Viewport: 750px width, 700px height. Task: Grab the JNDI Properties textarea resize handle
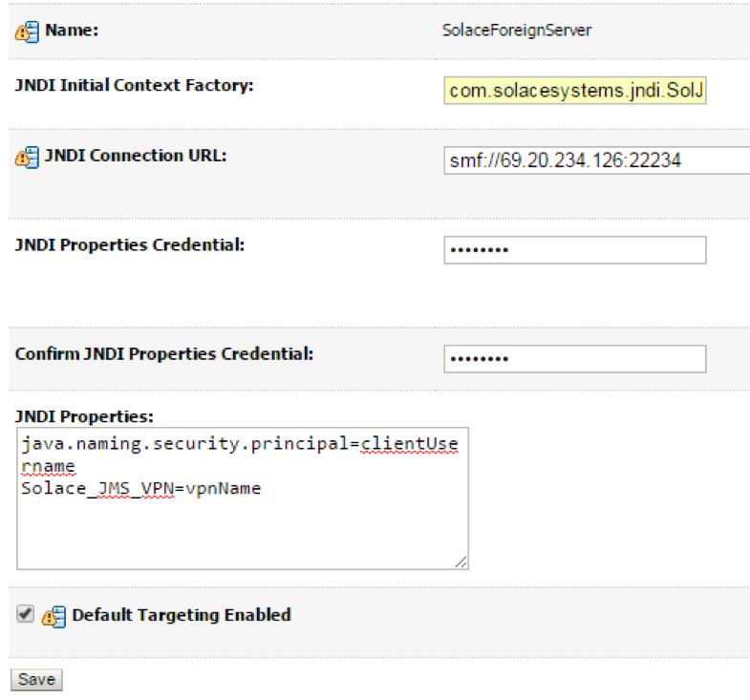coord(461,562)
